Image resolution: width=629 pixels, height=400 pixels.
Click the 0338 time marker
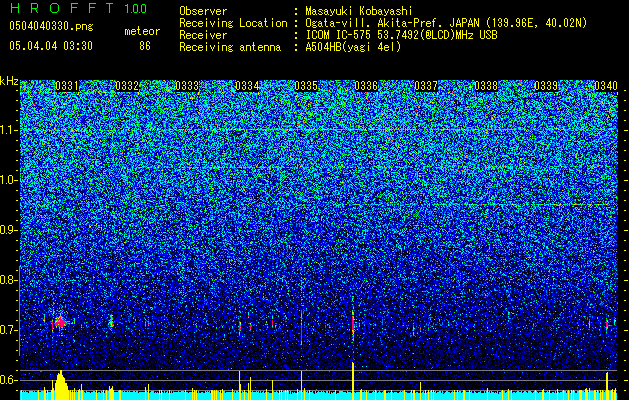pyautogui.click(x=486, y=86)
